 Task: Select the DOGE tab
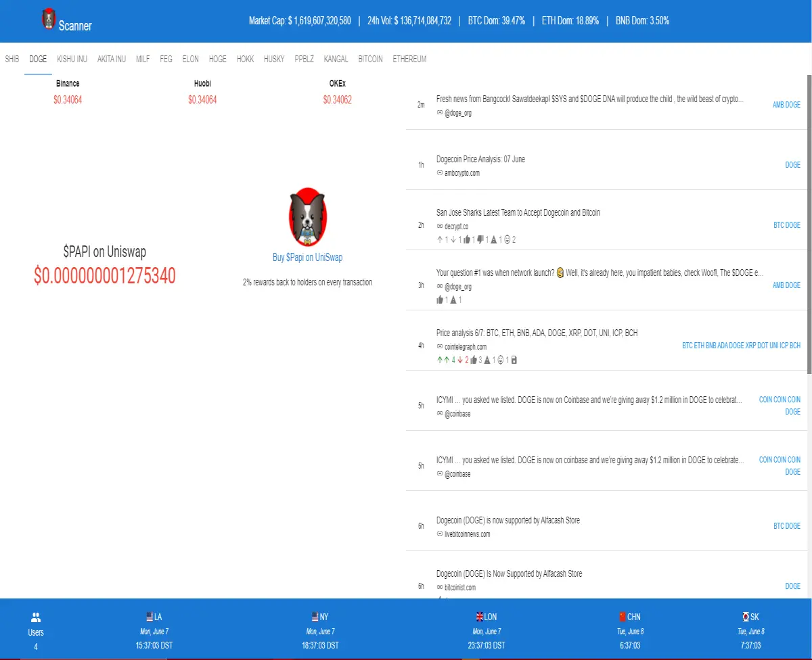(x=38, y=59)
